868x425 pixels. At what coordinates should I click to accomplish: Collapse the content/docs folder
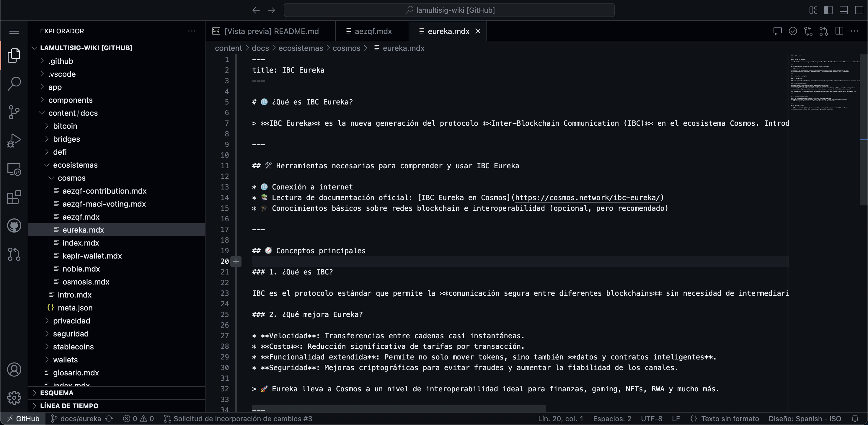coord(117,113)
